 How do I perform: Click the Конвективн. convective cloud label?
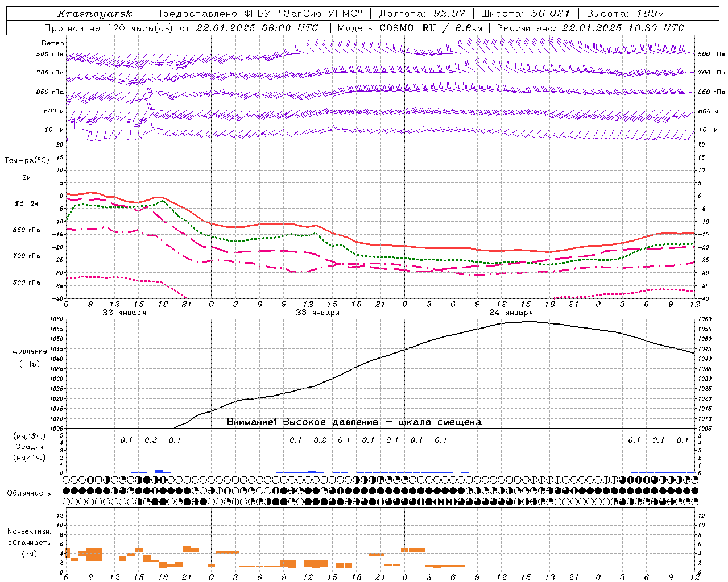pyautogui.click(x=29, y=531)
